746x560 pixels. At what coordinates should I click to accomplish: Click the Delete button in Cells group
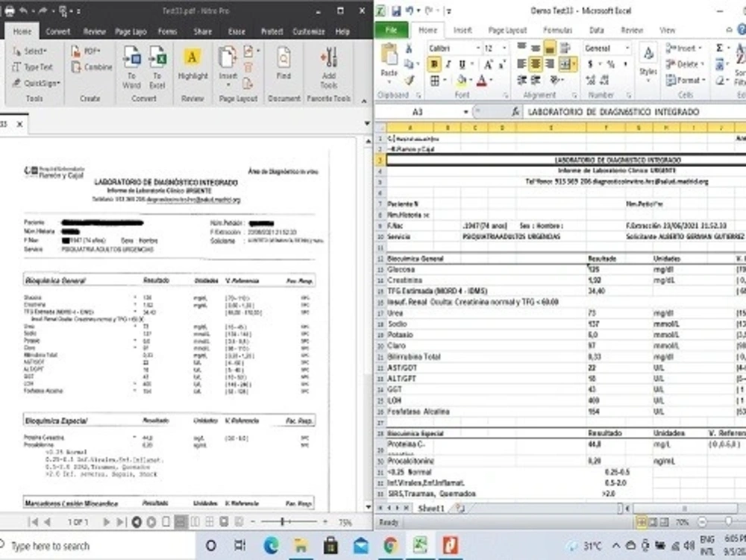coord(686,61)
